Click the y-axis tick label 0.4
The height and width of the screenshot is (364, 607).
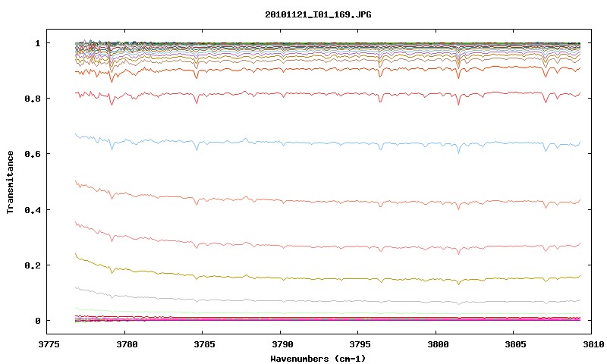33,209
